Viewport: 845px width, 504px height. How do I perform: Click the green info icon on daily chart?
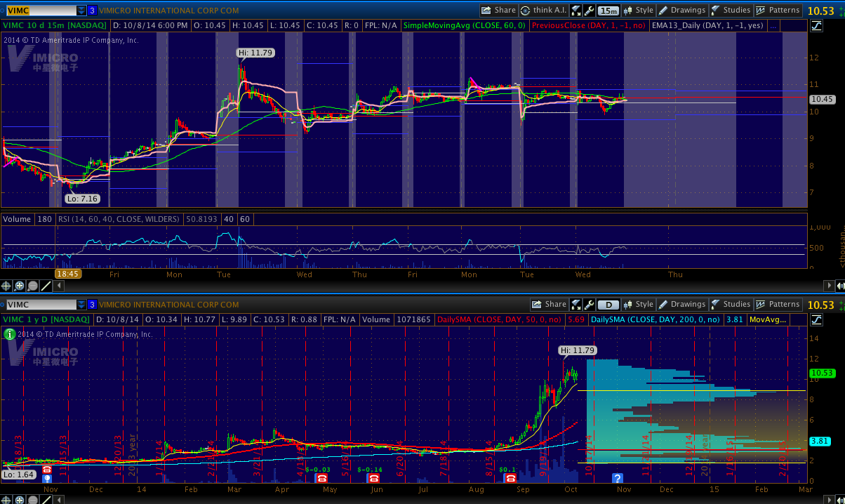9,333
